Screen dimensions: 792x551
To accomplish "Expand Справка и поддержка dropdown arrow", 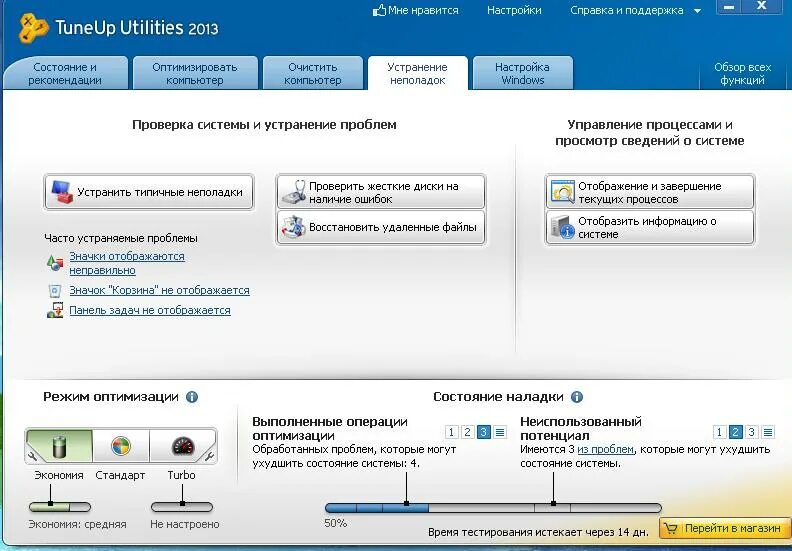I will (698, 11).
